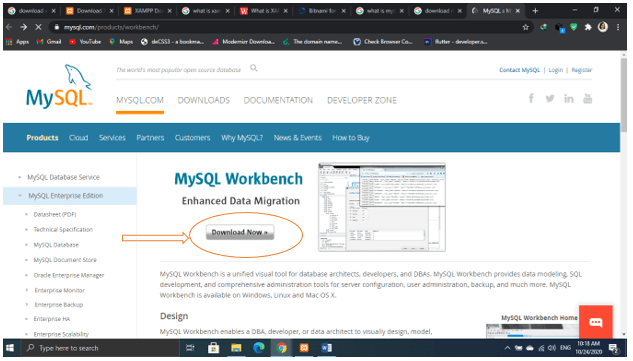Stop loading the page
This screenshot has height=361, width=633.
point(38,27)
